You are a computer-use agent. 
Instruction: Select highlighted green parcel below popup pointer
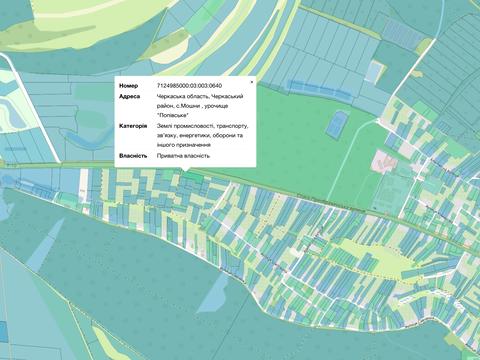tap(192, 177)
